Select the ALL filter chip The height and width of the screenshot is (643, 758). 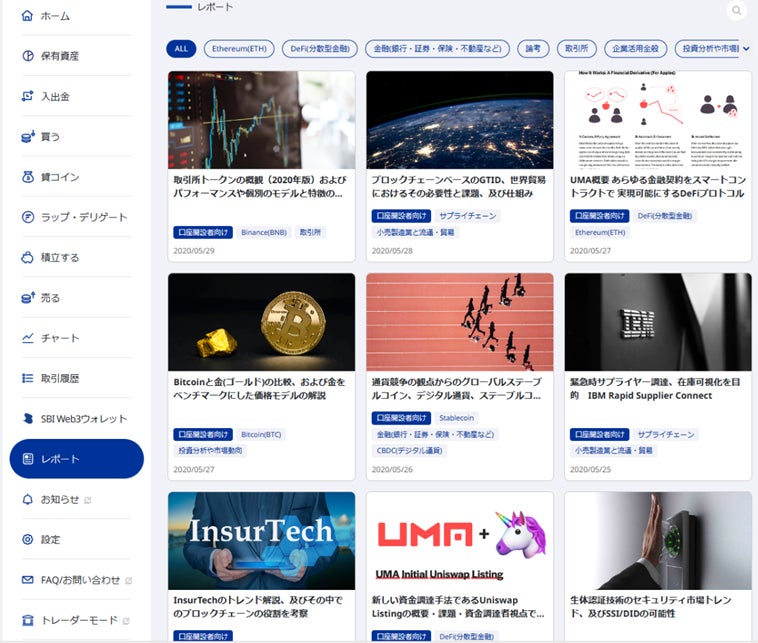181,49
